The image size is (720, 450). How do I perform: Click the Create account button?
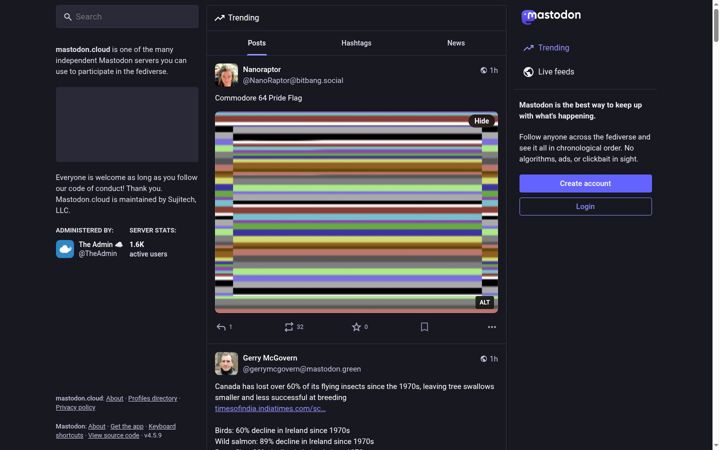[585, 183]
